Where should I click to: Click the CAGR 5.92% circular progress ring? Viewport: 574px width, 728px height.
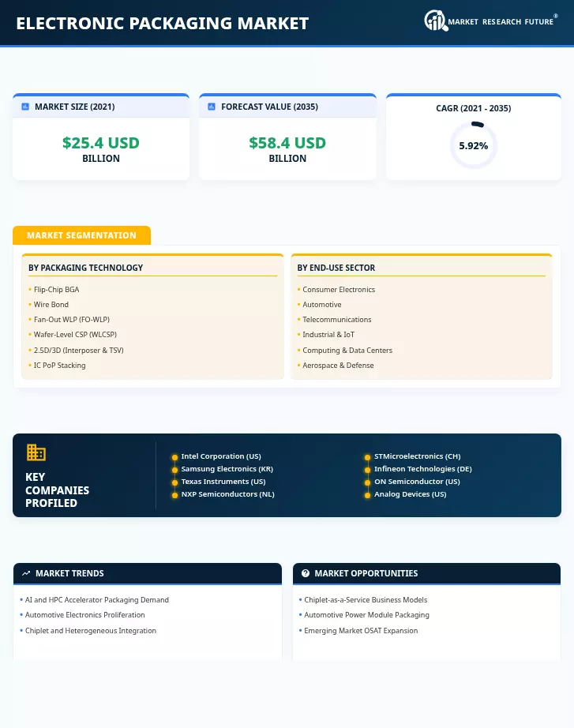(474, 145)
